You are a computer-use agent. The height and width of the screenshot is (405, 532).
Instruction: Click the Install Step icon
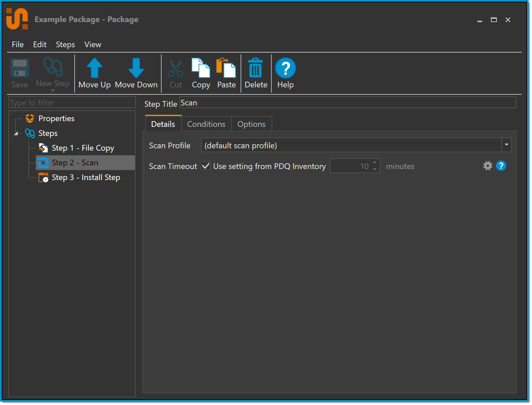click(x=43, y=177)
